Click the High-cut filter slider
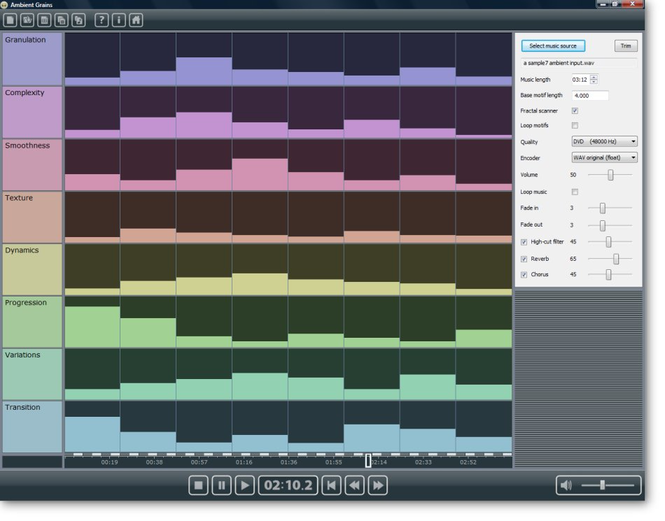 pos(610,242)
